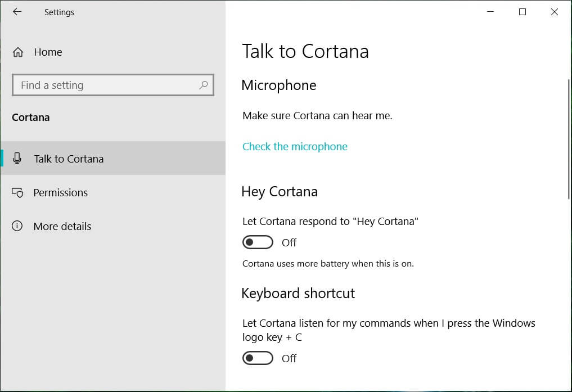Image resolution: width=572 pixels, height=392 pixels.
Task: Close the Settings window
Action: (554, 12)
